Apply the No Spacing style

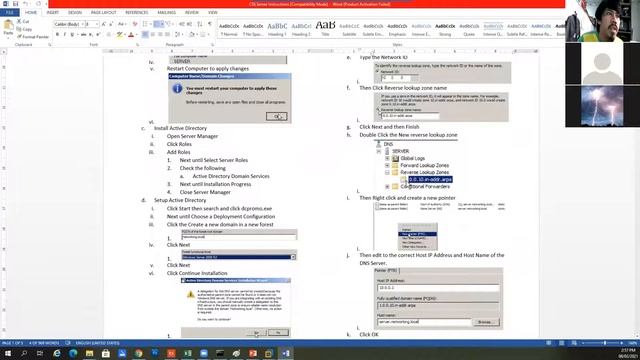click(x=253, y=29)
